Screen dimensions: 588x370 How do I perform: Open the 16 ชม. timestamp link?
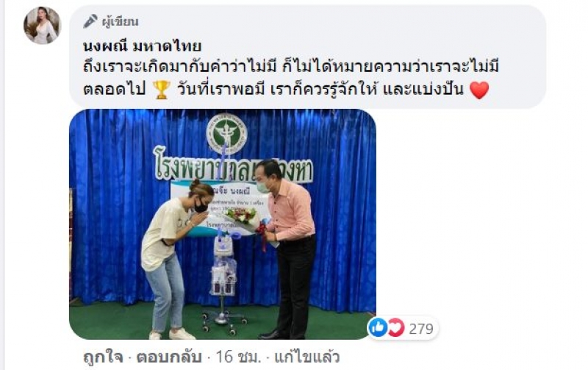pos(237,357)
